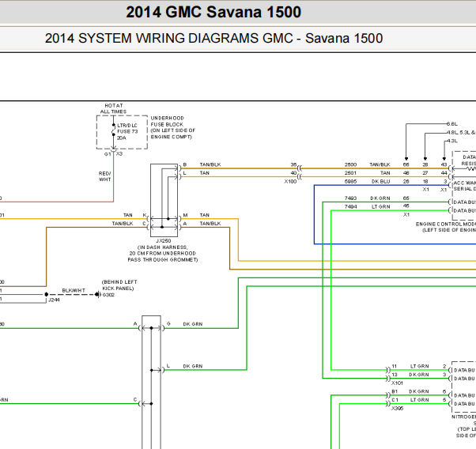The width and height of the screenshot is (476, 449).
Task: Click the 'TAN/BLK' label beside circuit 2500
Action: click(x=380, y=164)
